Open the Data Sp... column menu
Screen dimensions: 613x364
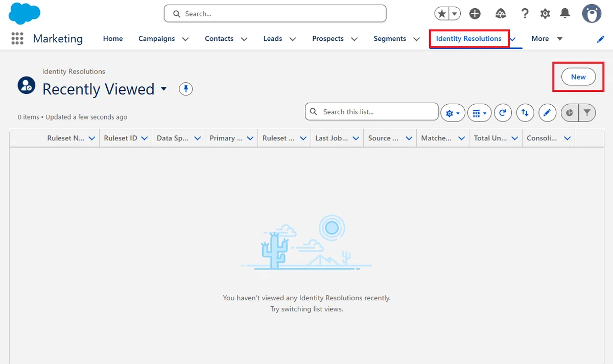[x=198, y=138]
